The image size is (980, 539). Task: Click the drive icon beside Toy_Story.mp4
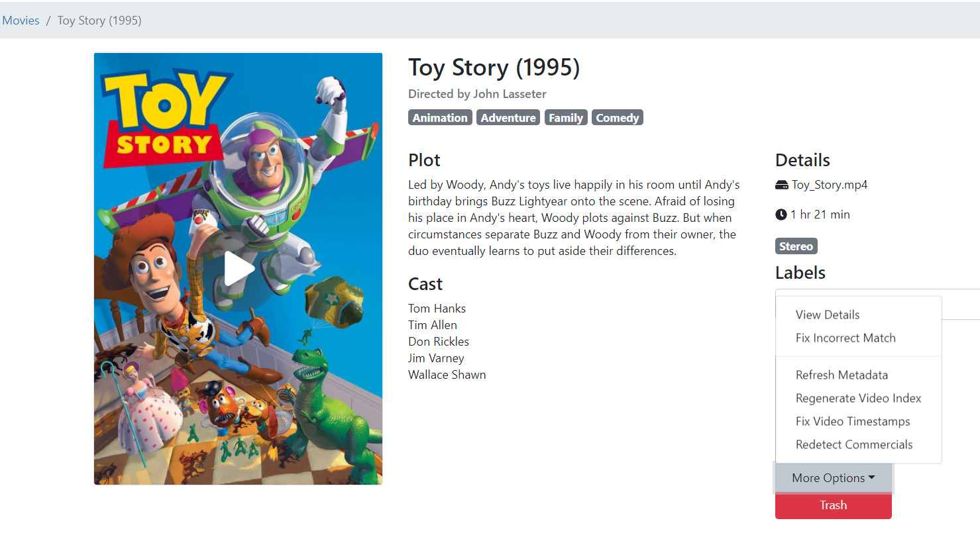(x=782, y=185)
